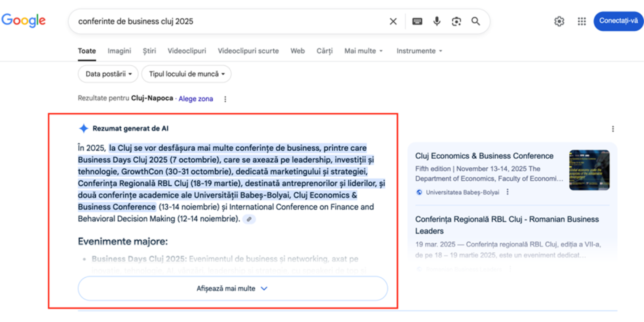Open the Mai multe dropdown menu

point(363,51)
